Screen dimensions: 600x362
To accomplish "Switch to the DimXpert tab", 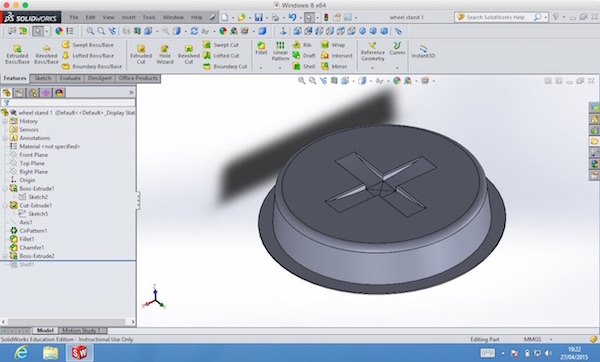I will [99, 78].
